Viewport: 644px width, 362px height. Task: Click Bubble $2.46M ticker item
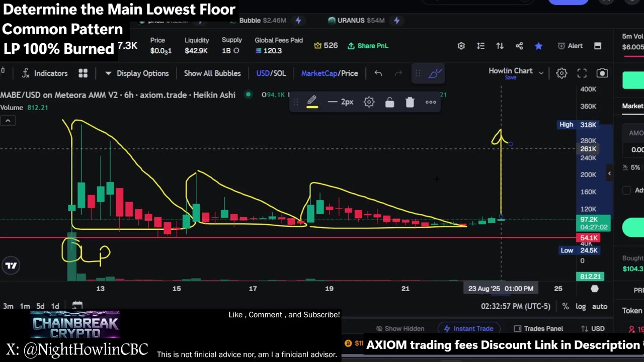(x=263, y=21)
